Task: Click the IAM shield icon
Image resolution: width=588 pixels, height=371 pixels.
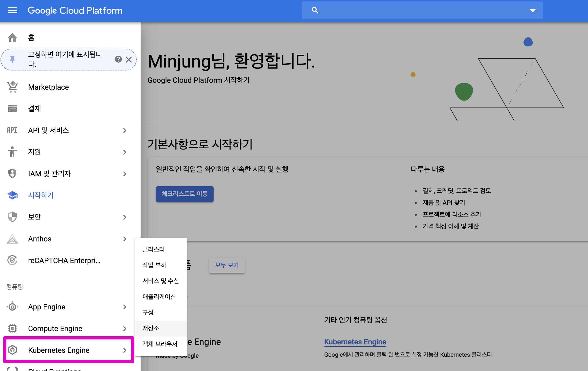Action: click(x=12, y=173)
